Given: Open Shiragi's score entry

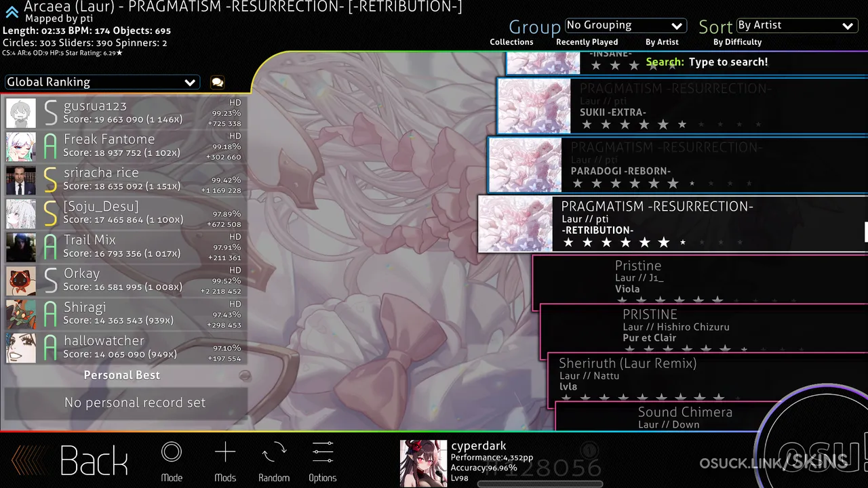Looking at the screenshot, I should (125, 314).
